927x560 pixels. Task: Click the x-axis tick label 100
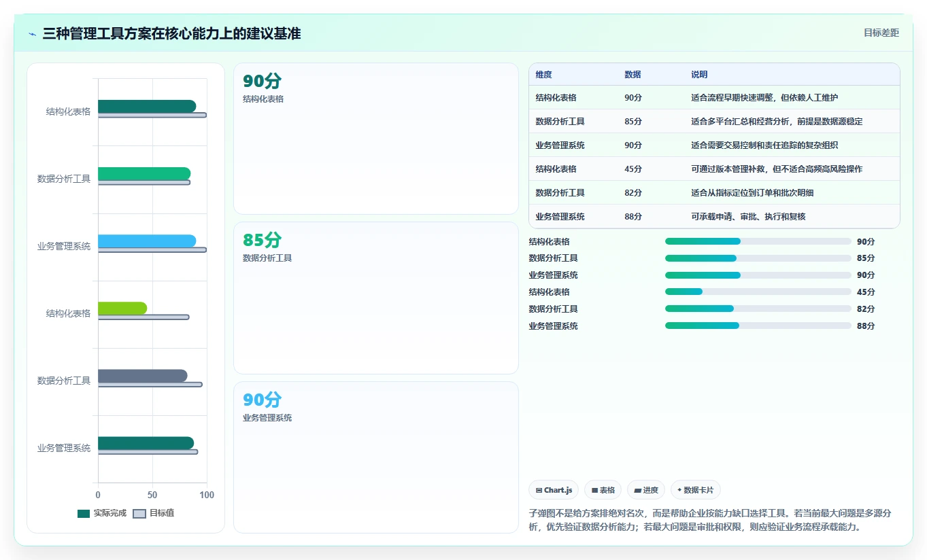point(207,495)
